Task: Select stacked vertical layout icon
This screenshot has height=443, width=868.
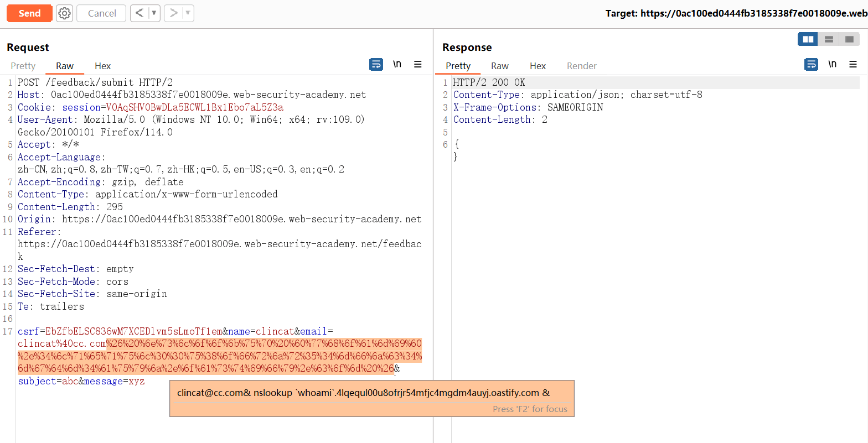Action: tap(829, 39)
